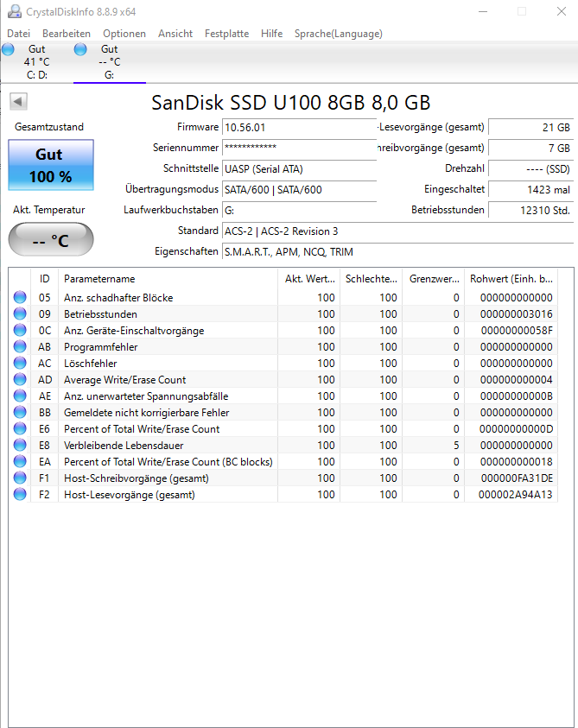The width and height of the screenshot is (578, 728).
Task: Open the Bearbeiten menu
Action: (x=67, y=34)
